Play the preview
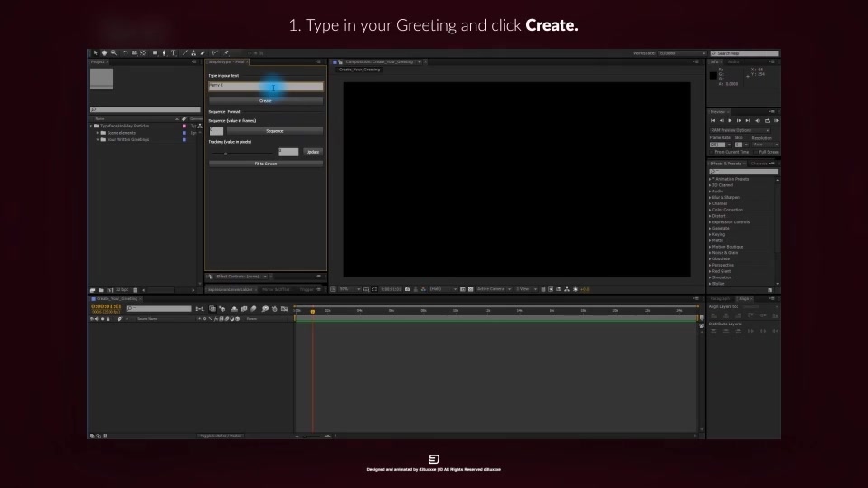The image size is (868, 488). 731,120
